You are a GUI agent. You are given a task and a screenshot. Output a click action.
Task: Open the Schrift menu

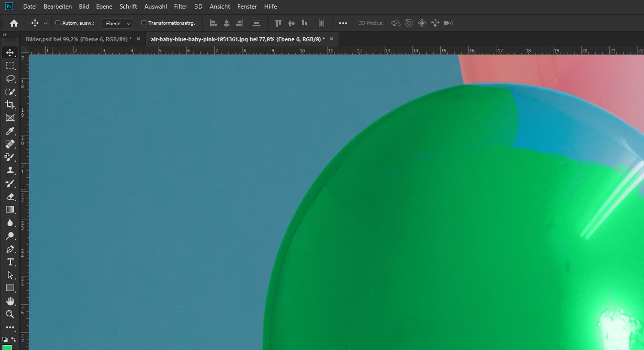click(128, 7)
